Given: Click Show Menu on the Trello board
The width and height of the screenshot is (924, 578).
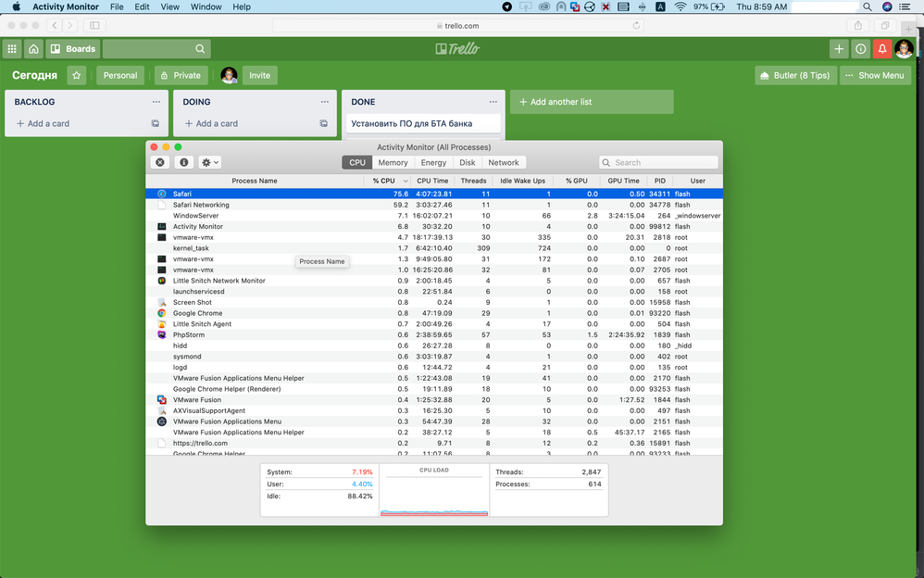Looking at the screenshot, I should coord(875,76).
